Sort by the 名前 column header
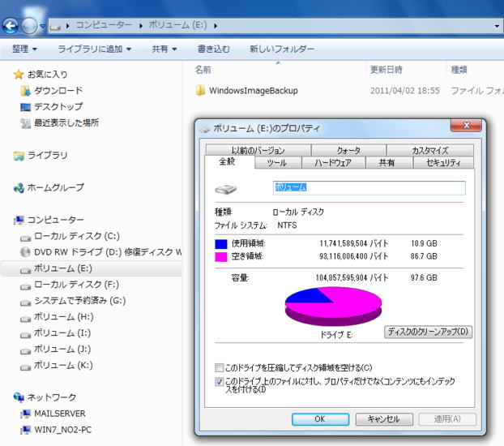Screen dimensions: 504x446 tap(203, 70)
